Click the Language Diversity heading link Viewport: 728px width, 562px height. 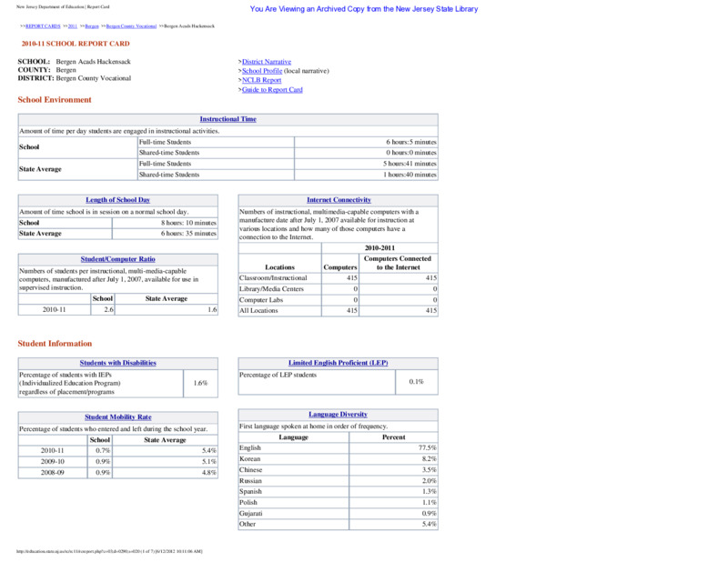pyautogui.click(x=338, y=415)
